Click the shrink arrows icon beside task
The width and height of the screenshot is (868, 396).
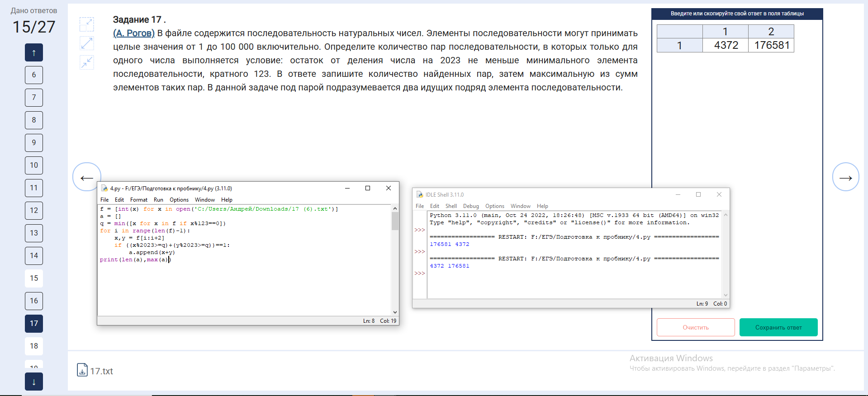click(86, 62)
